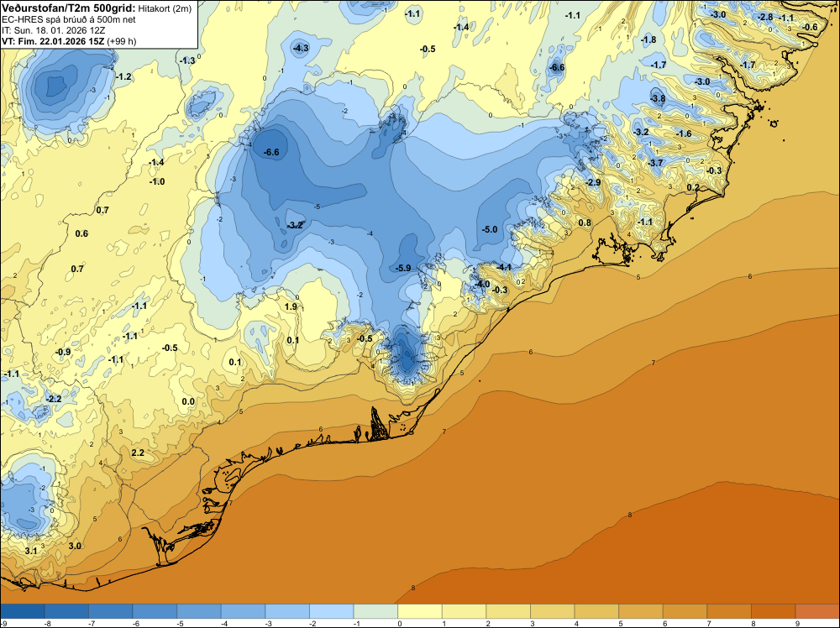Click the temperature value -1.2 on the map
840x628 pixels.
(123, 76)
